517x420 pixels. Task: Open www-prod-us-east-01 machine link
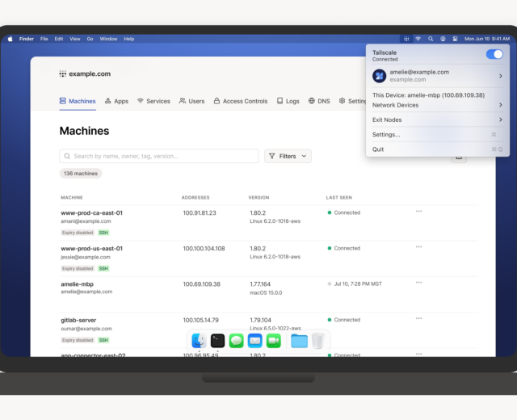pyautogui.click(x=91, y=249)
